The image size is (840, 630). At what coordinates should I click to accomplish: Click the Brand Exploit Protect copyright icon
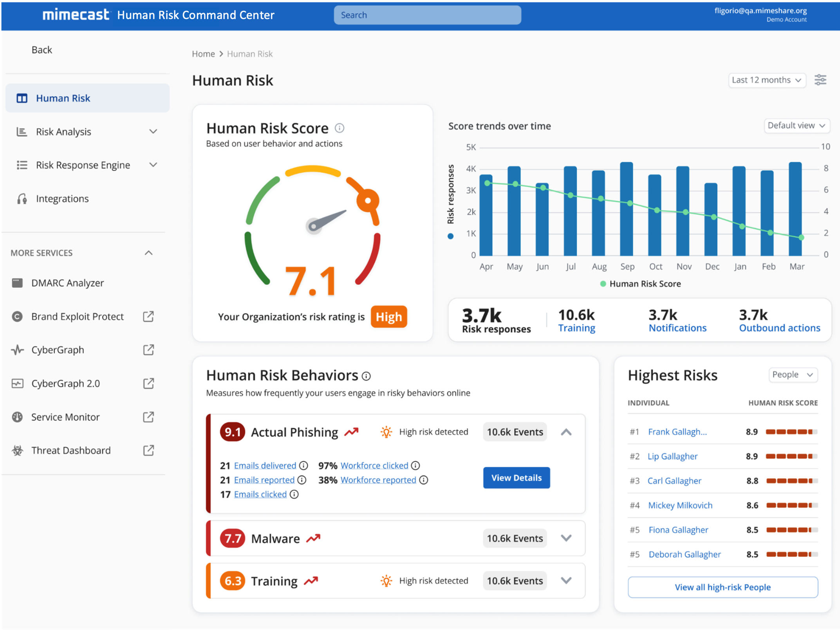[17, 316]
